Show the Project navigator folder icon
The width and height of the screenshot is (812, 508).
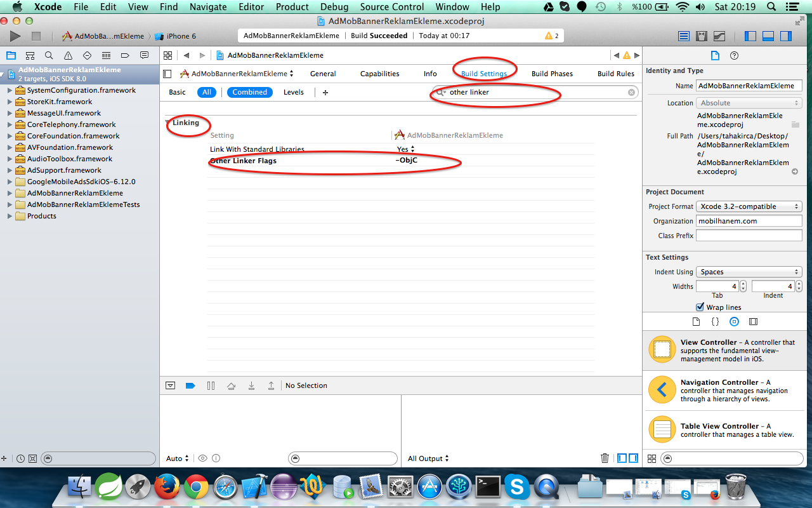[11, 55]
